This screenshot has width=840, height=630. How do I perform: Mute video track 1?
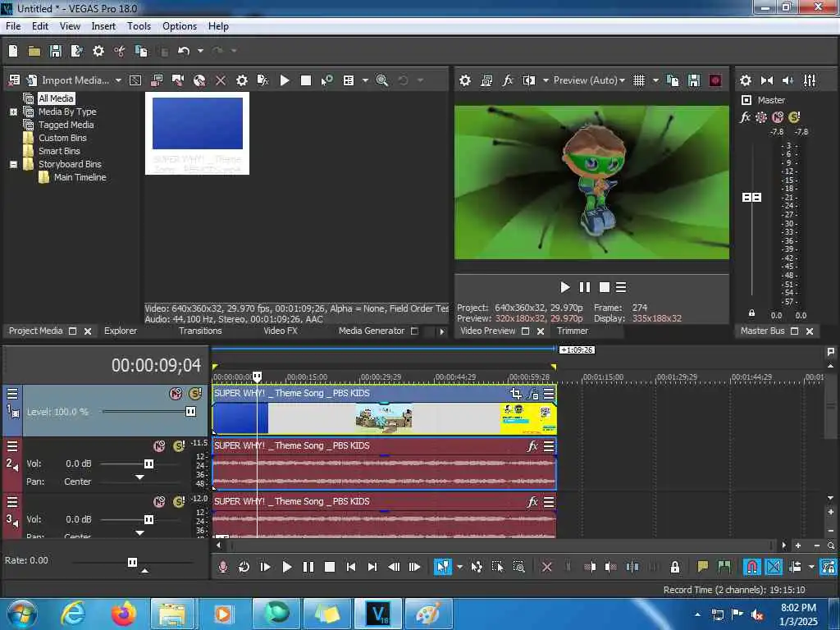pos(176,394)
